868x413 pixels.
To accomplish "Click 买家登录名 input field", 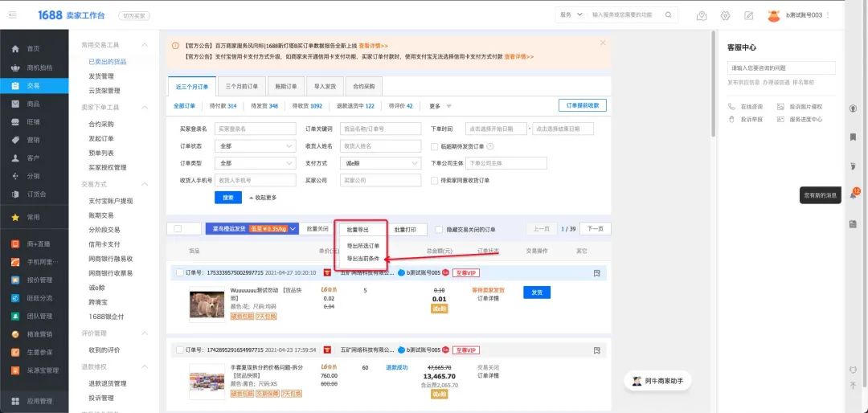I will click(256, 129).
